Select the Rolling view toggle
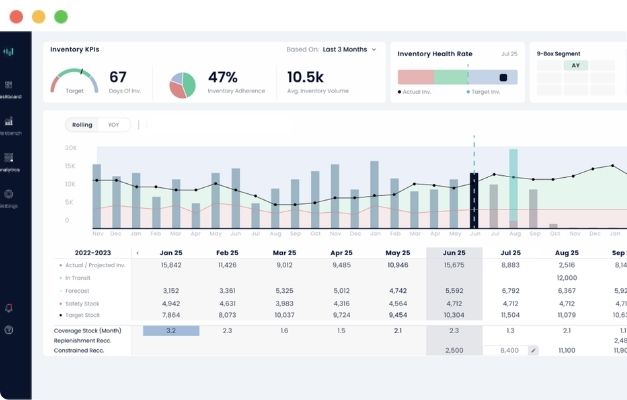 (82, 125)
